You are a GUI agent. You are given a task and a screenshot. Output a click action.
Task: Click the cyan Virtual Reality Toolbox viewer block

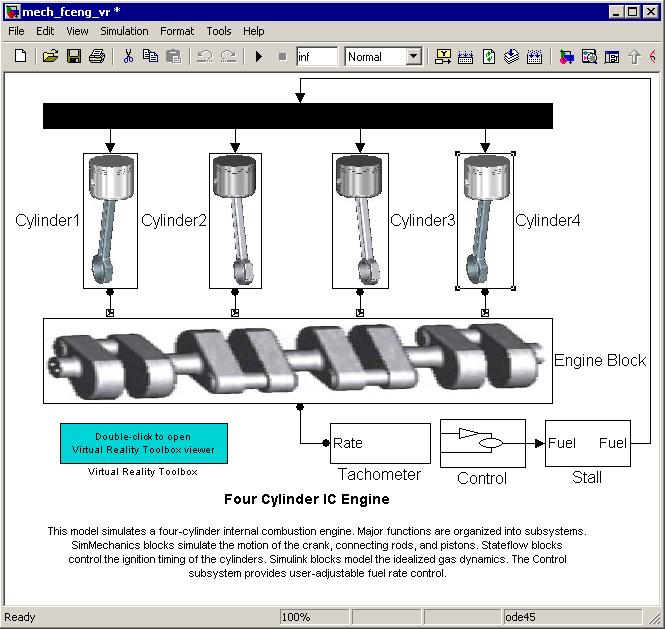click(x=144, y=443)
